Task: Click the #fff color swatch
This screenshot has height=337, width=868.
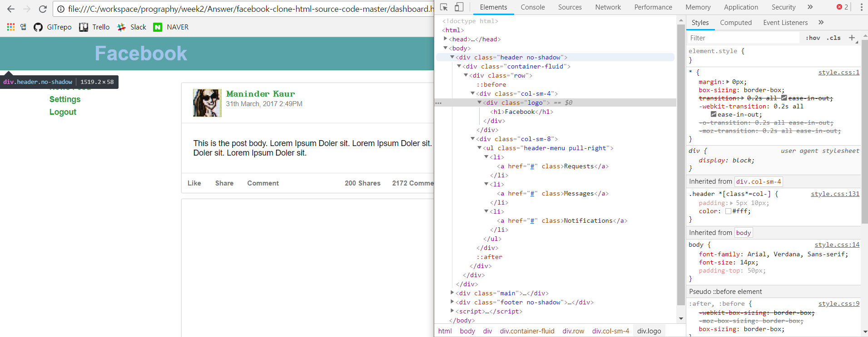Action: click(x=728, y=211)
